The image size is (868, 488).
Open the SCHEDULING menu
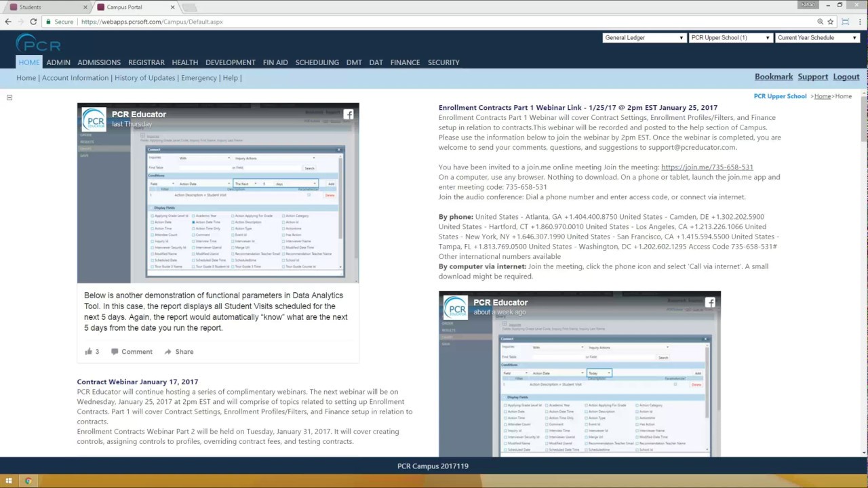pyautogui.click(x=317, y=62)
